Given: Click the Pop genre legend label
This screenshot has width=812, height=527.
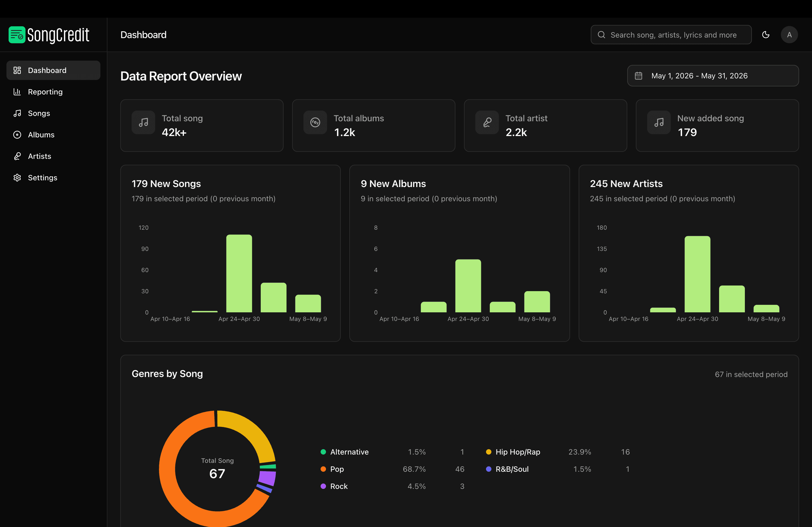Looking at the screenshot, I should [x=337, y=469].
